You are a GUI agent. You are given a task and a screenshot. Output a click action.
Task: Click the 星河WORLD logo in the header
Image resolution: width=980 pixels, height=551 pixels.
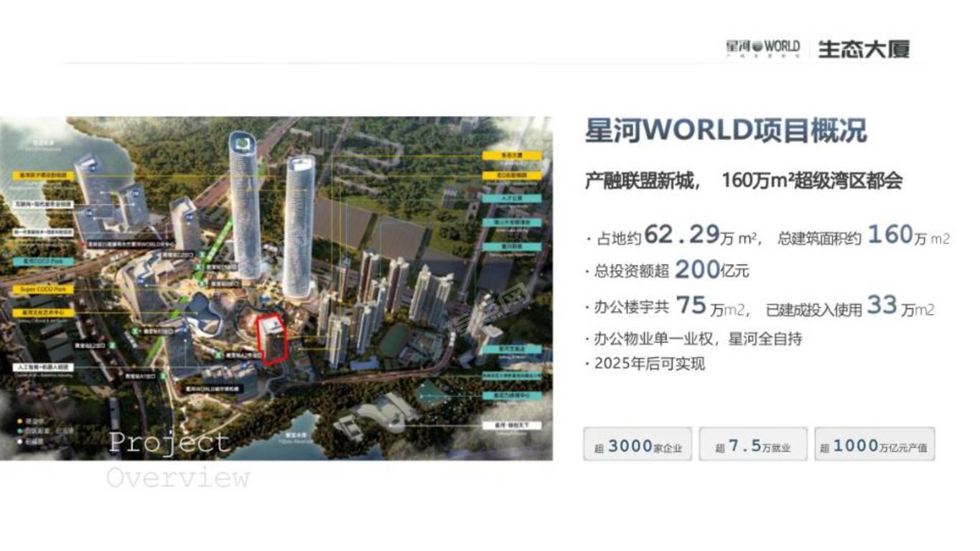tap(762, 48)
